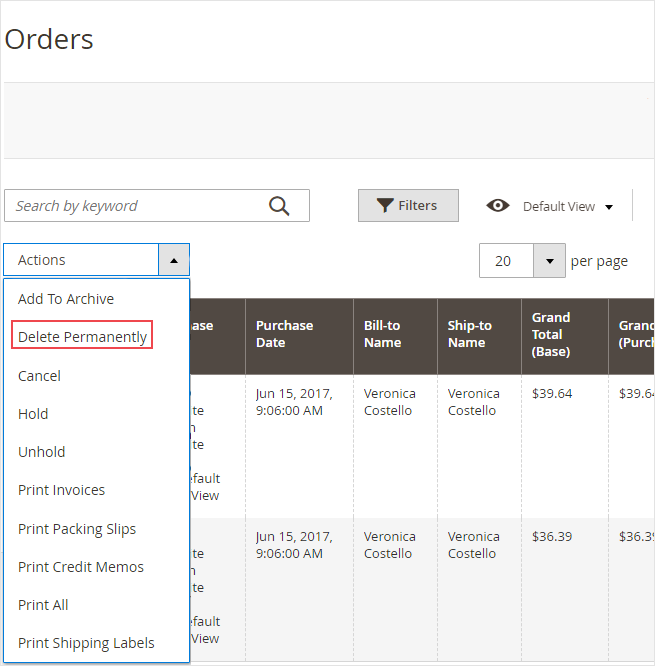Focus the Search by keyword field
Image resolution: width=655 pixels, height=666 pixels.
135,206
